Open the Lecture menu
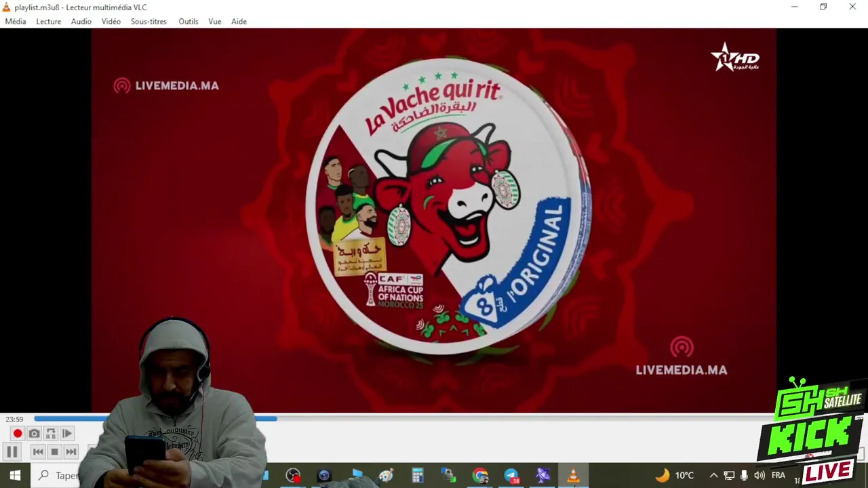The image size is (868, 488). 48,22
